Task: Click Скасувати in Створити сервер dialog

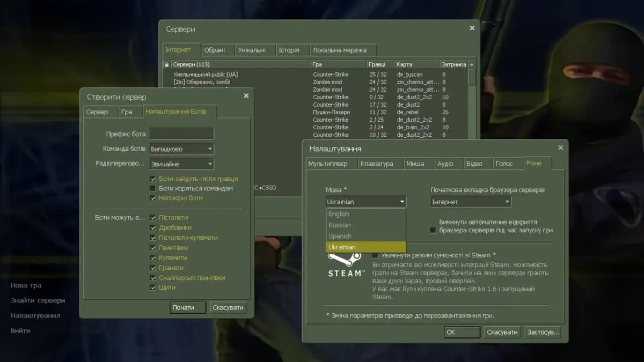Action: click(228, 308)
